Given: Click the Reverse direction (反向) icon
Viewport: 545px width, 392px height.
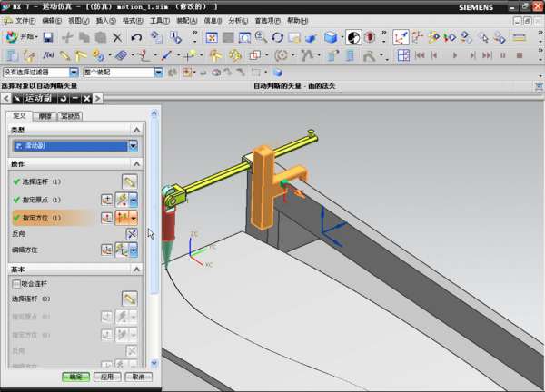Looking at the screenshot, I should (131, 233).
